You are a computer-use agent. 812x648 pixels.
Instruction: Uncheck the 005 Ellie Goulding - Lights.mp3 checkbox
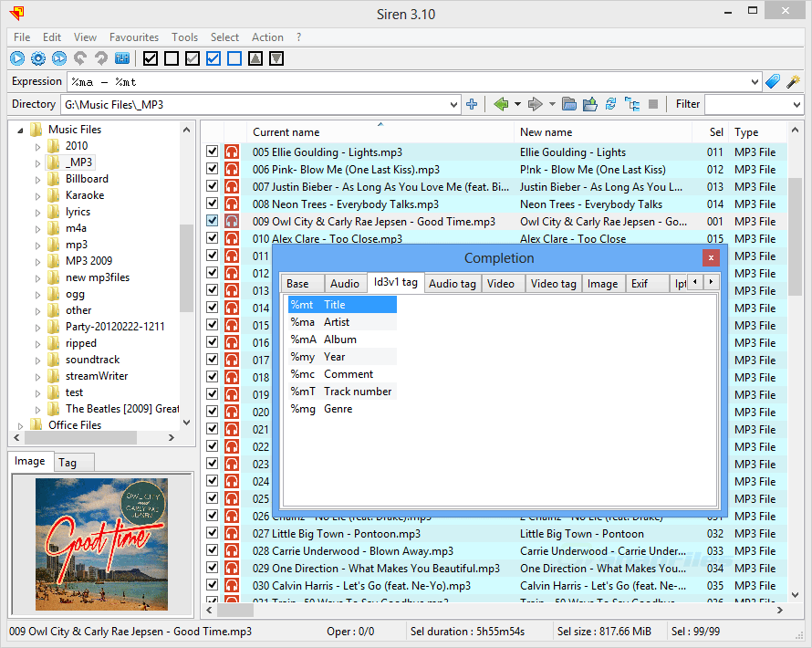pos(212,152)
